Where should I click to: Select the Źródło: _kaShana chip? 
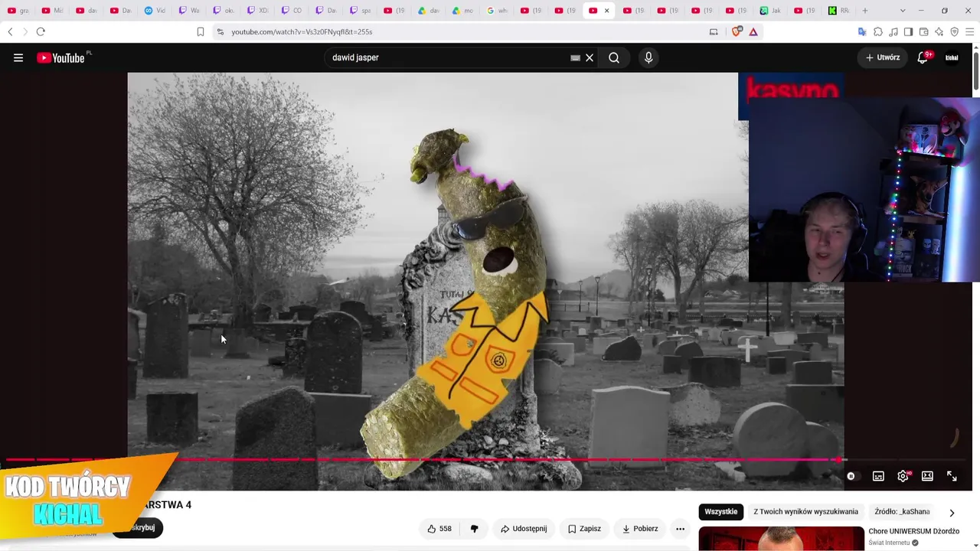(902, 511)
